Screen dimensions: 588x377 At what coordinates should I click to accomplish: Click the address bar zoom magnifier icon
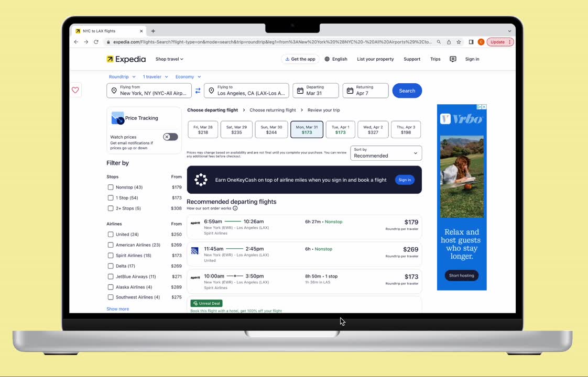[439, 42]
